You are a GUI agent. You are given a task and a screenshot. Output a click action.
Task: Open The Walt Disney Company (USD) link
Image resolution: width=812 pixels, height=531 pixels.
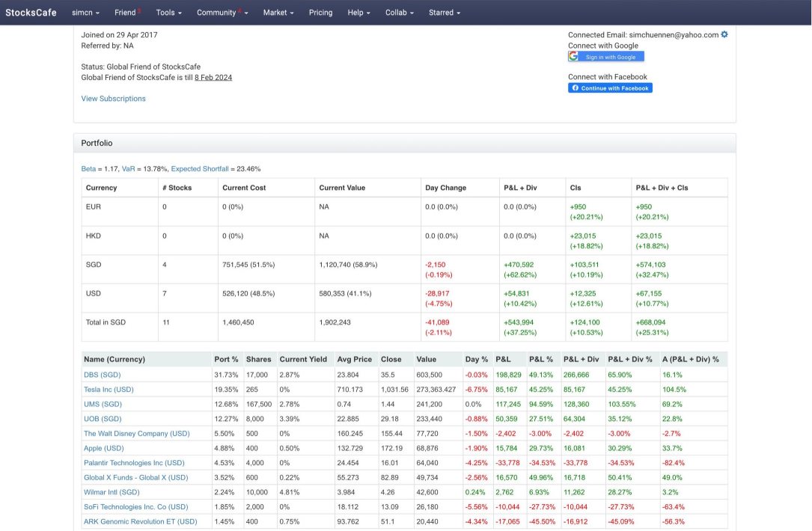(137, 434)
